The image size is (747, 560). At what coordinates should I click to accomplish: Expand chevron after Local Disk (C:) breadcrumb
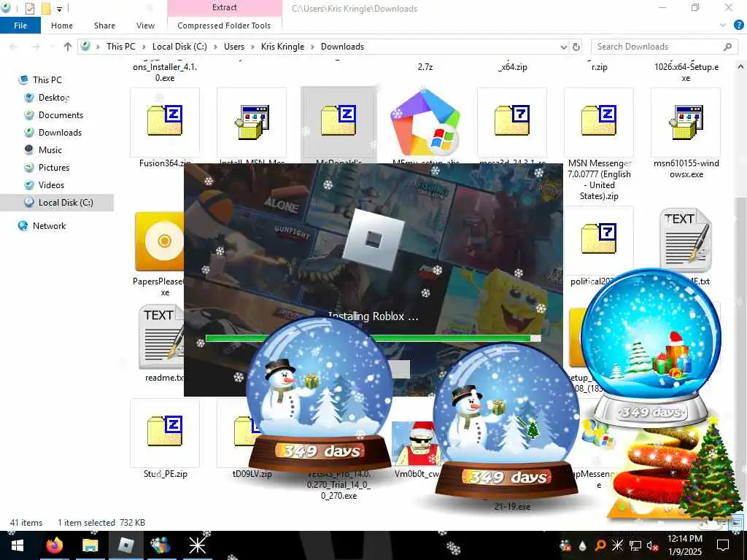coord(215,47)
